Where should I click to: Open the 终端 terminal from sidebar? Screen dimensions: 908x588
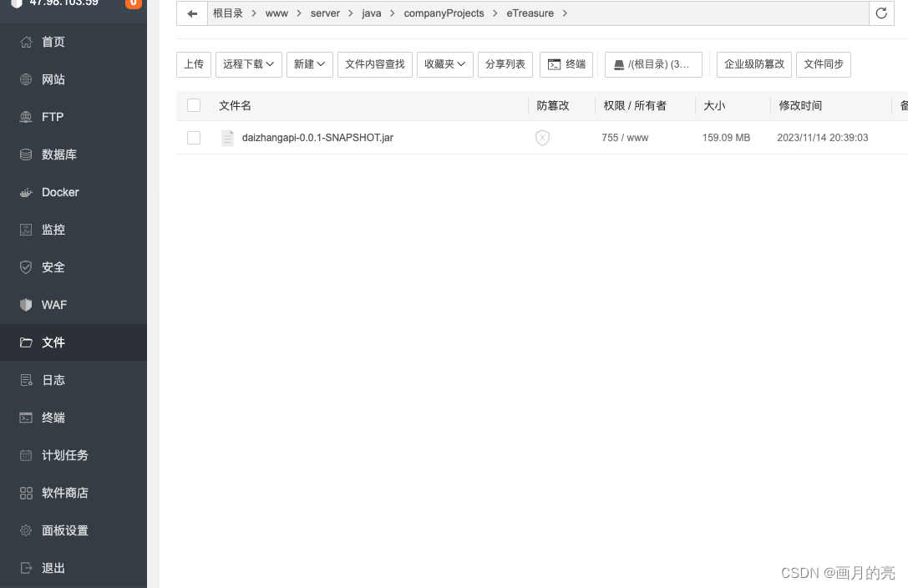(53, 418)
